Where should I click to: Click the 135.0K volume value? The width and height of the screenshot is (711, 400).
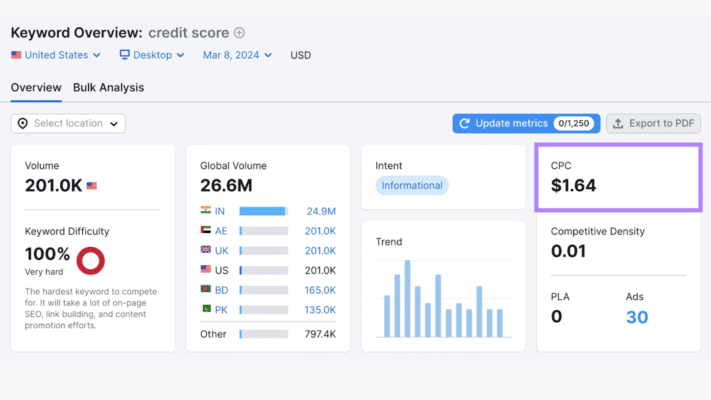point(320,310)
